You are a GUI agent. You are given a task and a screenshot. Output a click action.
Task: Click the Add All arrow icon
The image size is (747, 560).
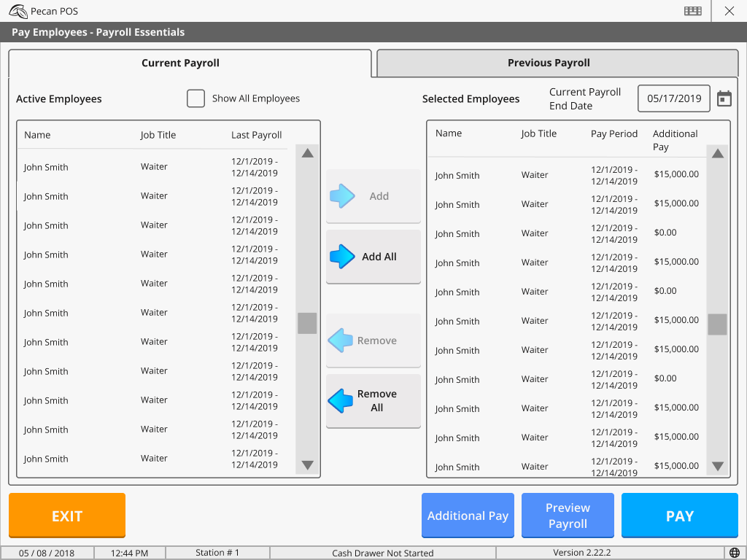coord(343,256)
